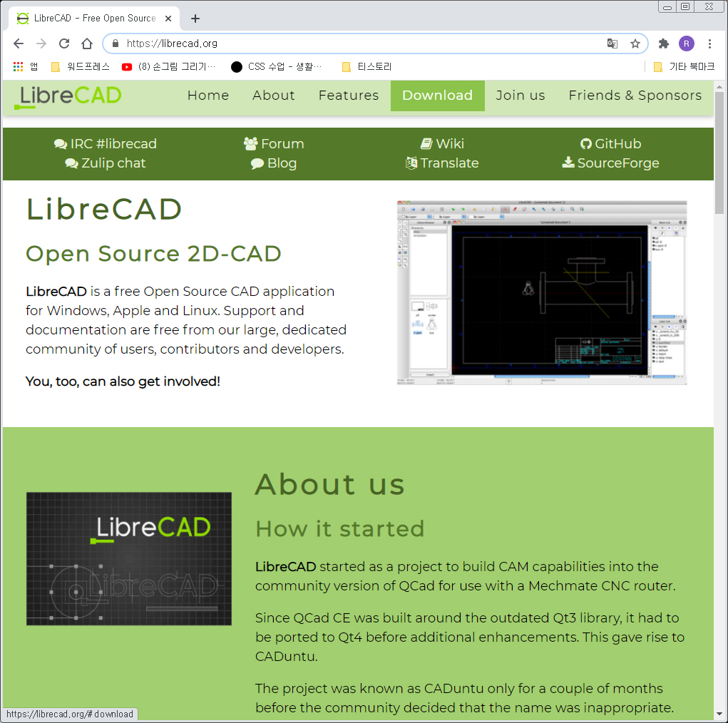Image resolution: width=728 pixels, height=723 pixels.
Task: Open the 워드프레스 bookmark folder
Action: pyautogui.click(x=81, y=67)
